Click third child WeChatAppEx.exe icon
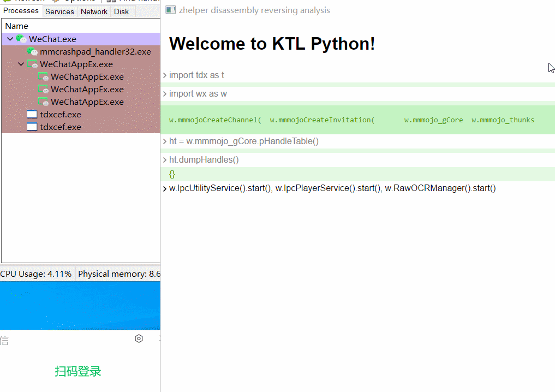The width and height of the screenshot is (555, 392). point(43,102)
